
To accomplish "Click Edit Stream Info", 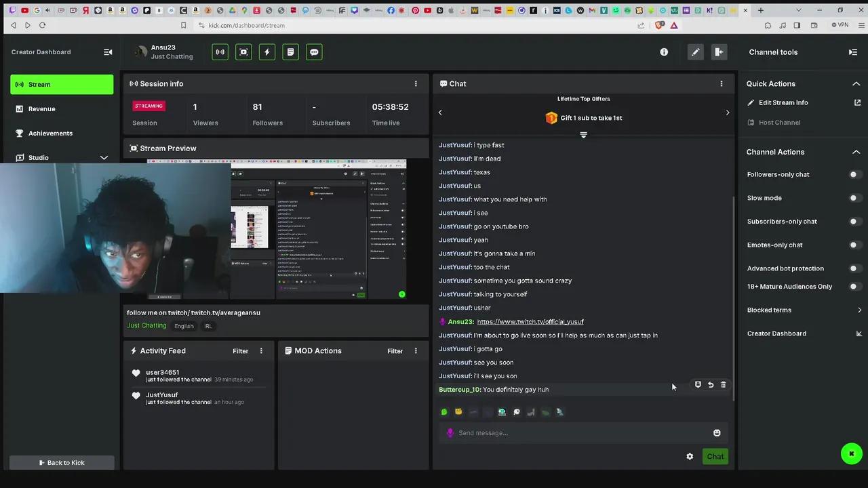I will coord(783,102).
